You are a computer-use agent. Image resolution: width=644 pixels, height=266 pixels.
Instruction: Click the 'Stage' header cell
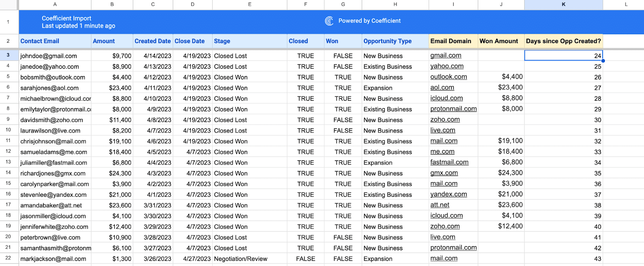pos(250,41)
